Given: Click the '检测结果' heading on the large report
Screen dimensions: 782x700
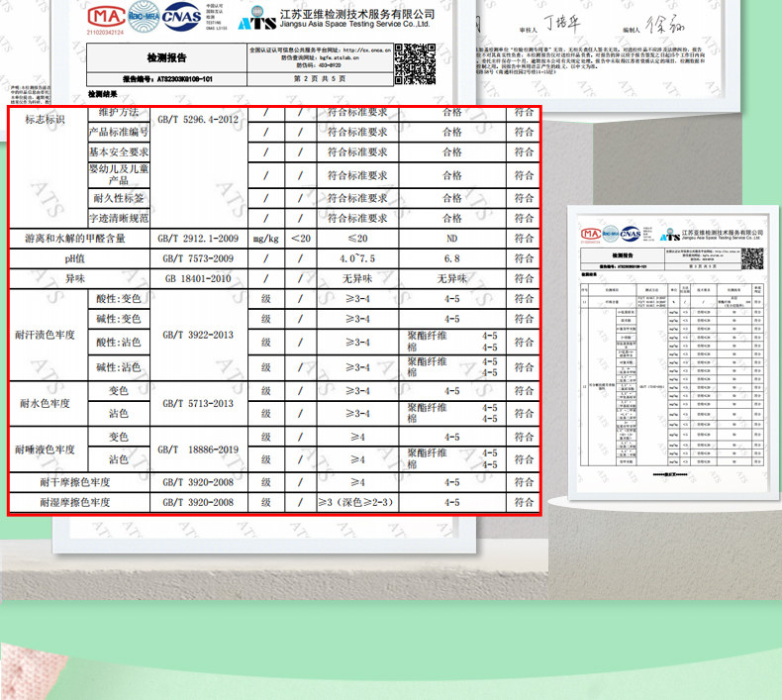Looking at the screenshot, I should [x=102, y=94].
